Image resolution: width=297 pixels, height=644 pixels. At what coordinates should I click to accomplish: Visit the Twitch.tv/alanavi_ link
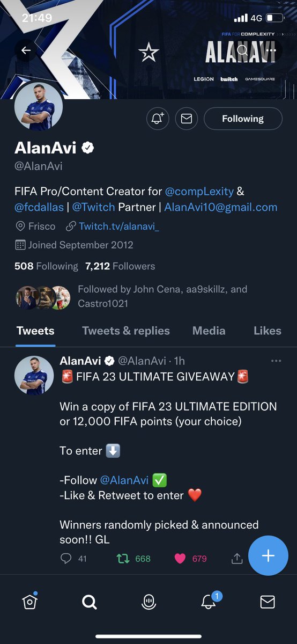coord(119,226)
